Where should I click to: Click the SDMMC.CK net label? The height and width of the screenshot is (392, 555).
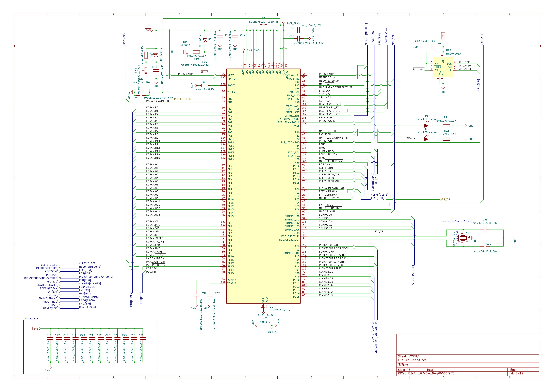click(x=325, y=228)
